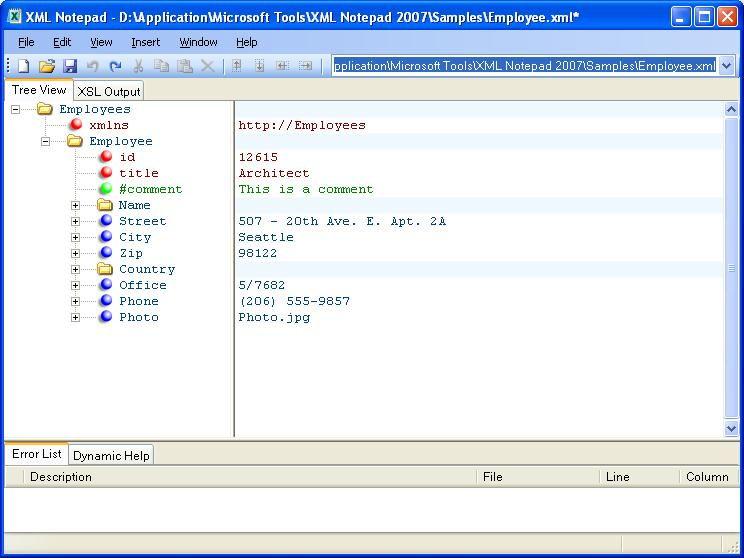Select the '(206) 555-9857' phone value
The width and height of the screenshot is (744, 558).
point(294,301)
